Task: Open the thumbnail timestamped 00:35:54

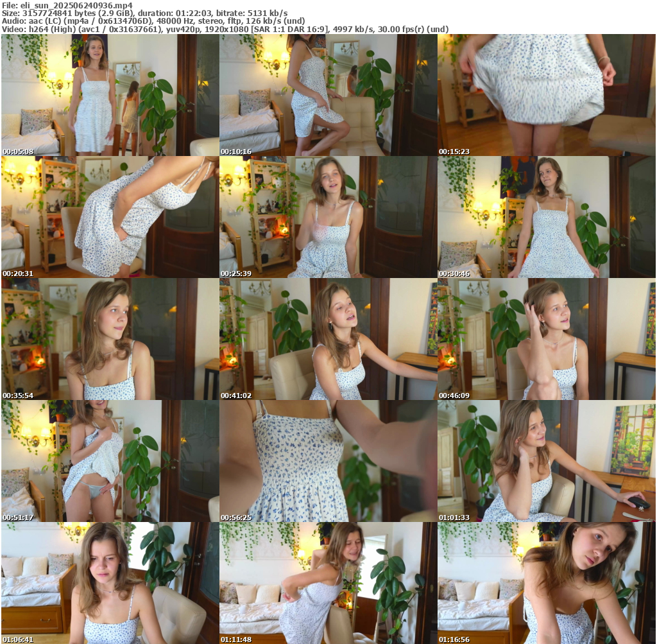Action: point(110,339)
